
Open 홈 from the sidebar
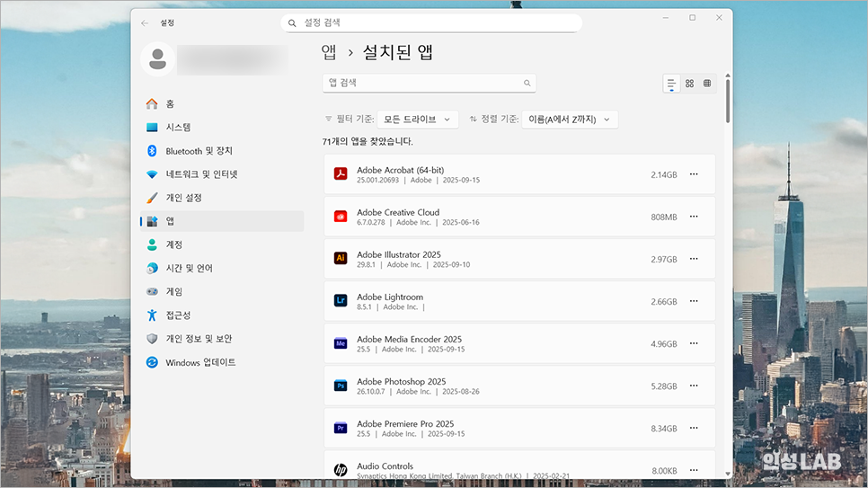222,103
